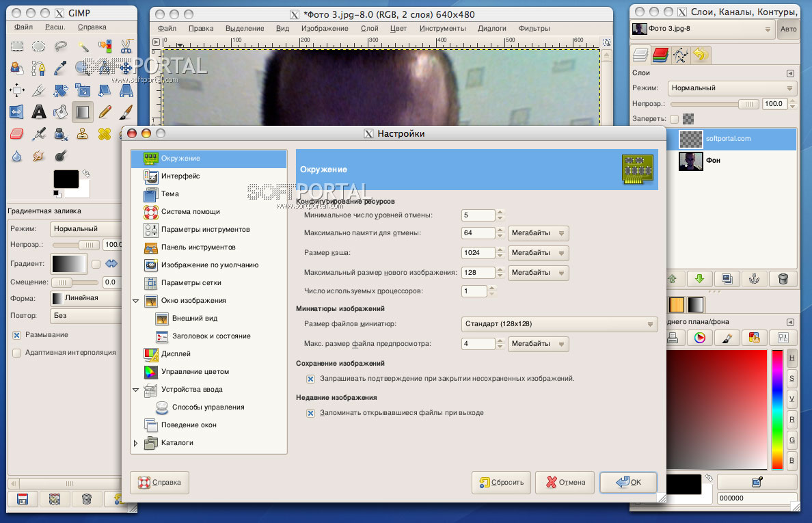This screenshot has height=523, width=812.
Task: Open thumbnail size dropdown Стандарт (128x128)
Action: (x=559, y=324)
